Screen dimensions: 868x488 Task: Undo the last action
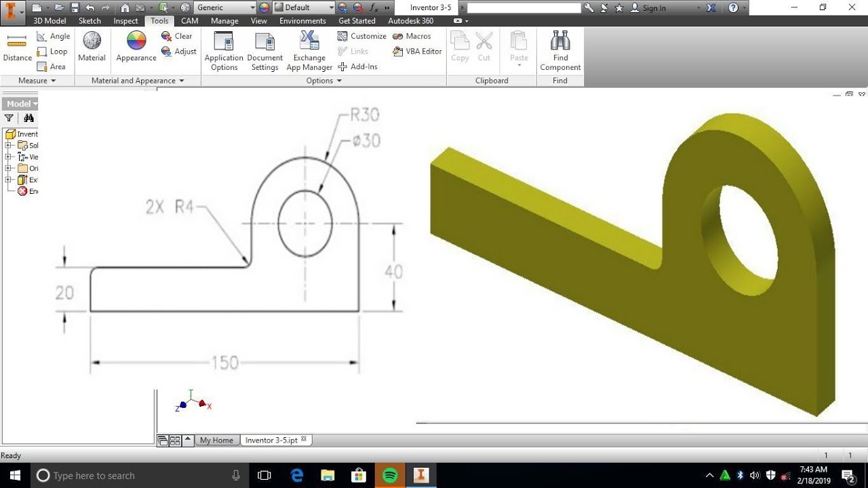click(90, 8)
